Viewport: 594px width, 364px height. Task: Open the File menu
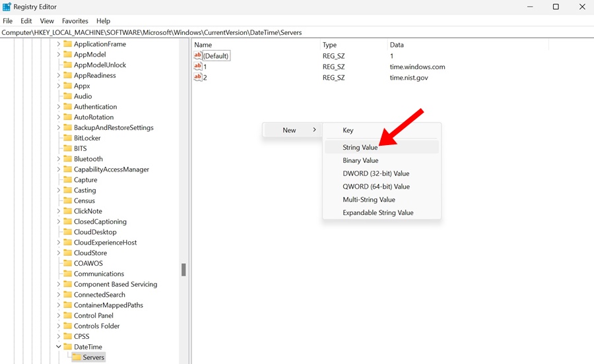(7, 21)
